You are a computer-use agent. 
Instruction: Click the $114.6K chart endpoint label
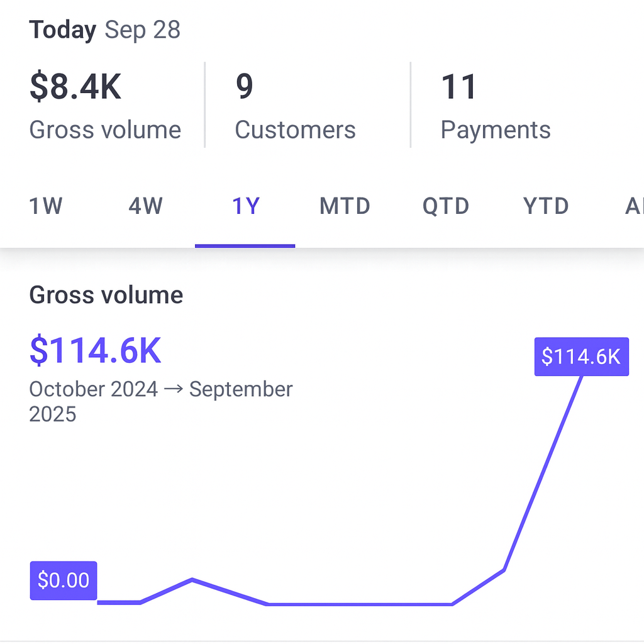(581, 357)
